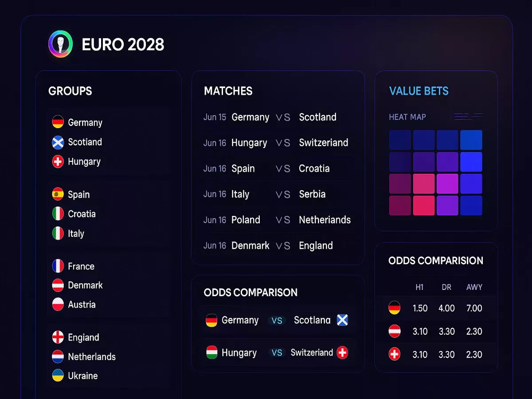Screen dimensions: 532x399
Task: Click the Scotland flag icon under Groups
Action: 58,142
